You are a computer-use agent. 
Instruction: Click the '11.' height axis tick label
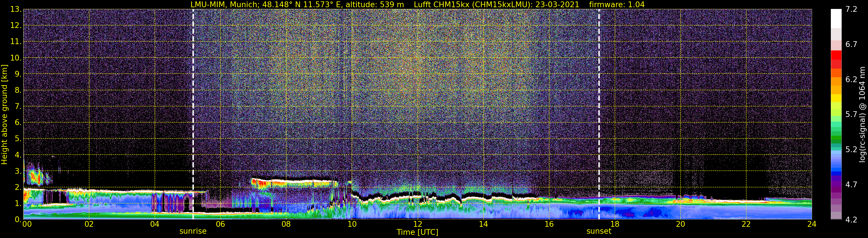point(16,41)
